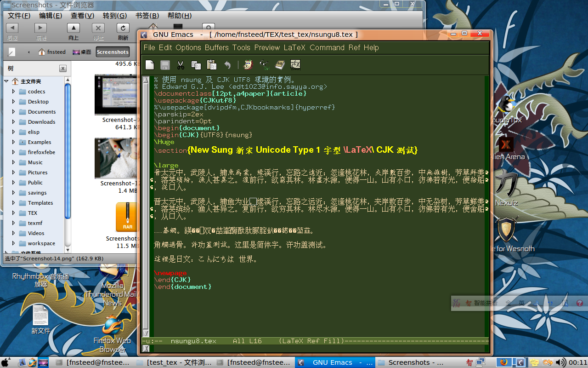Open the 文件(F) menu
Image resolution: width=588 pixels, height=368 pixels.
point(19,16)
